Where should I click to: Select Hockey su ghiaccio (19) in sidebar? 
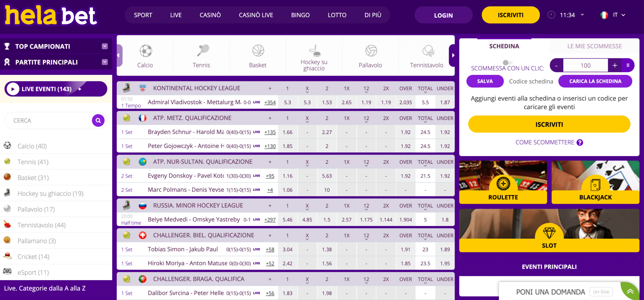coord(50,193)
